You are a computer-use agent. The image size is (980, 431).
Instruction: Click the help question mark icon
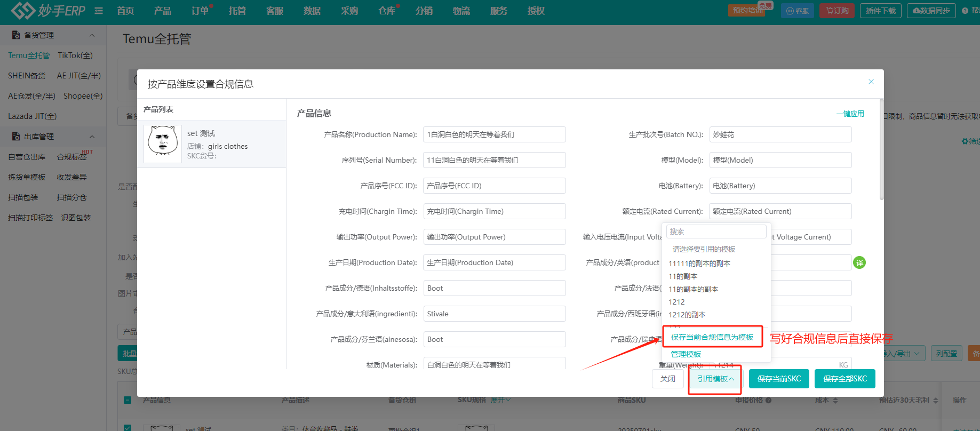point(965,11)
